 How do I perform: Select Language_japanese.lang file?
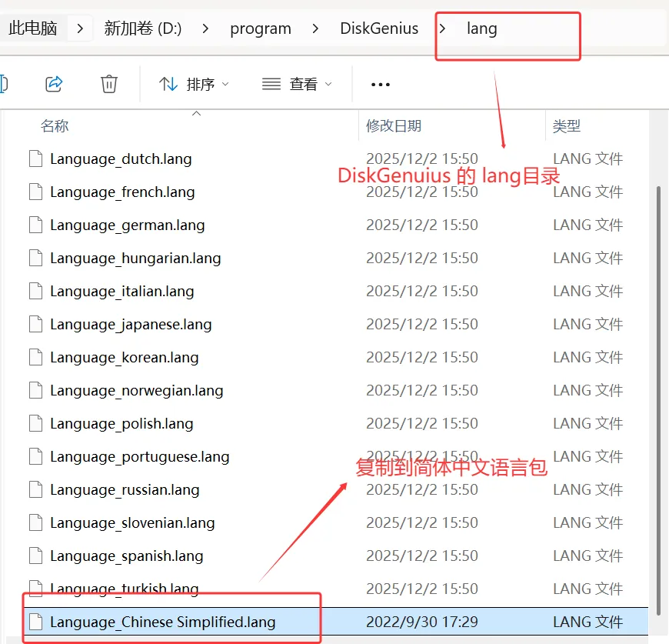click(131, 325)
